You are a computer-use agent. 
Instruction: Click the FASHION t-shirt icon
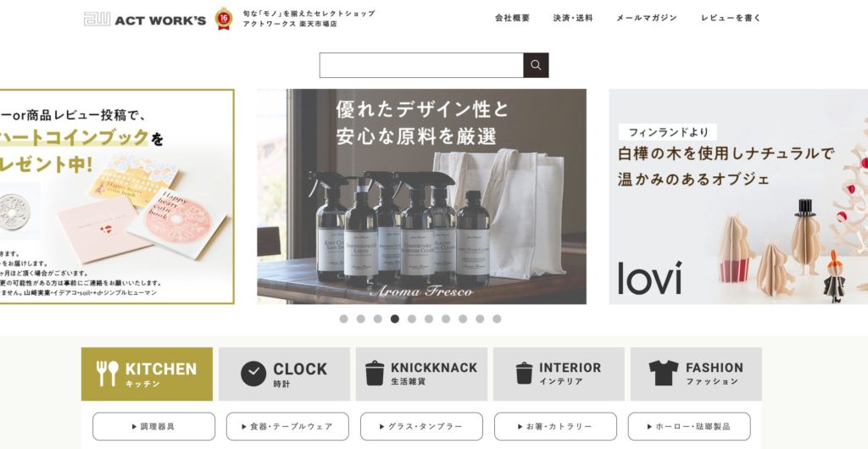663,373
